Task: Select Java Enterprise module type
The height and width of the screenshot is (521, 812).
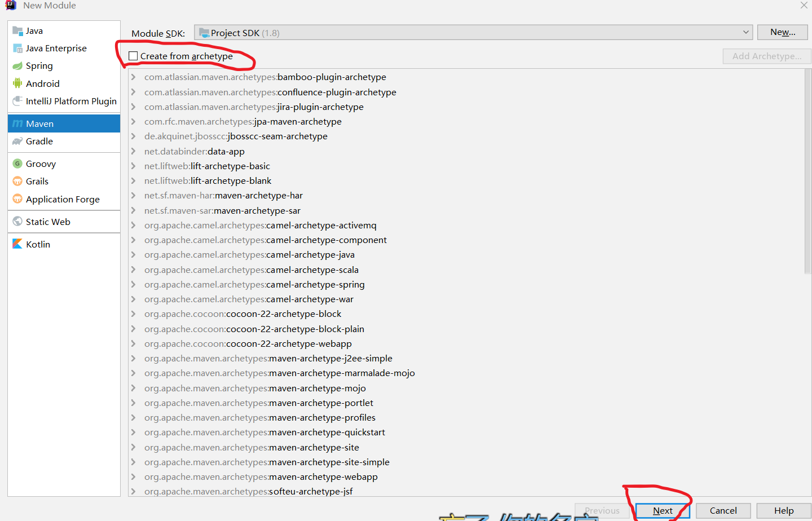Action: point(64,48)
